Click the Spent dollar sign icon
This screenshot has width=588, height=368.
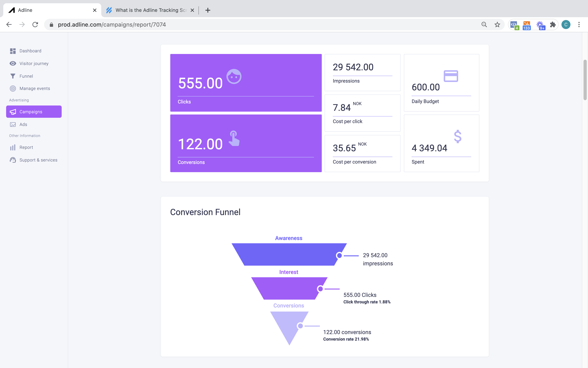click(x=458, y=136)
